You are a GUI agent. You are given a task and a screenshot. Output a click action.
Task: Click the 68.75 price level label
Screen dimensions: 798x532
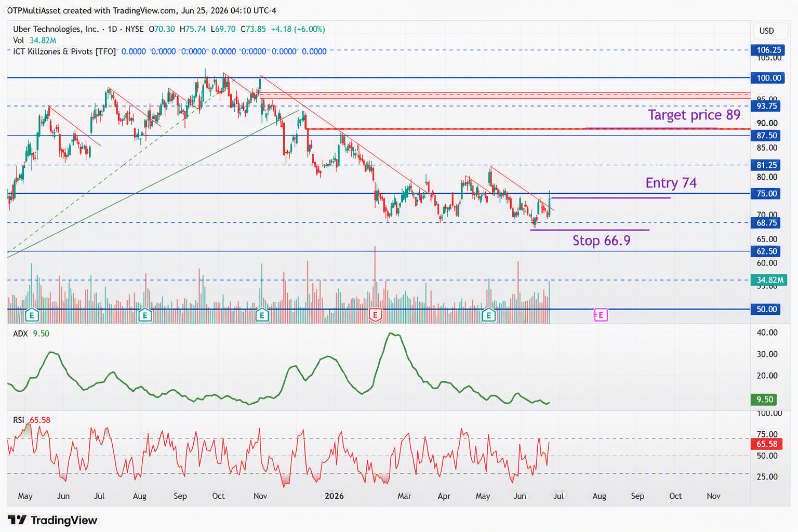click(767, 223)
